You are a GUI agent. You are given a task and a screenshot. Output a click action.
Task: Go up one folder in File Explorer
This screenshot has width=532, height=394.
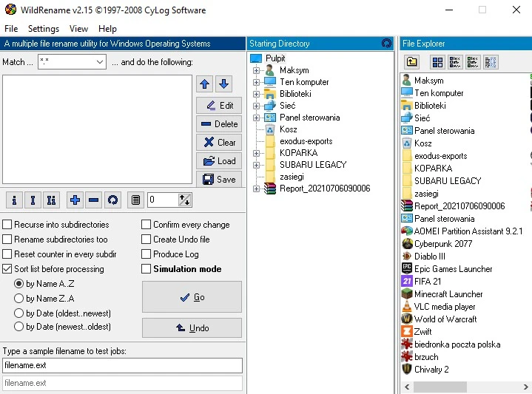[412, 62]
